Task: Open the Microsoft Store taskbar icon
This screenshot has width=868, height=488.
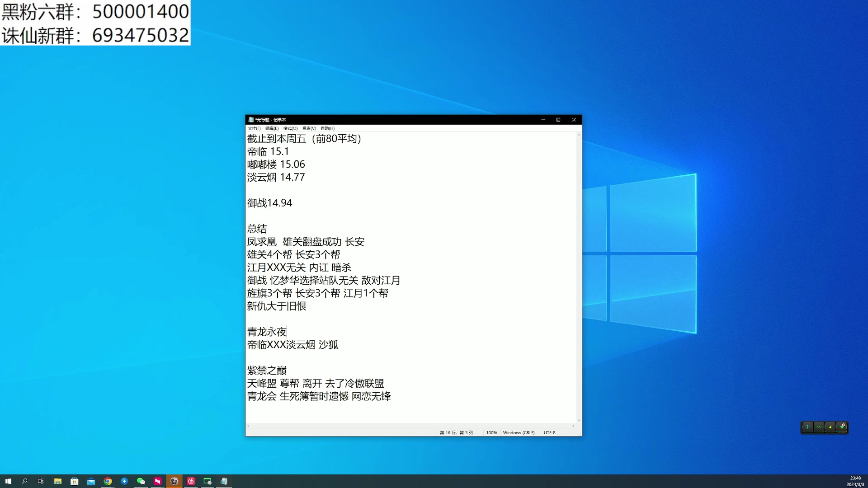Action: [x=75, y=481]
